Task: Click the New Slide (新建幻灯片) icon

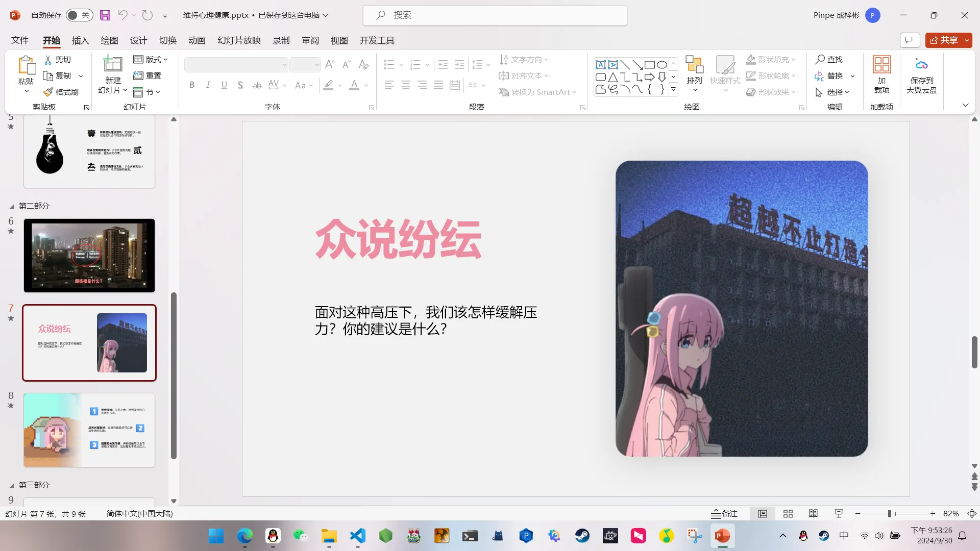Action: coord(113,64)
